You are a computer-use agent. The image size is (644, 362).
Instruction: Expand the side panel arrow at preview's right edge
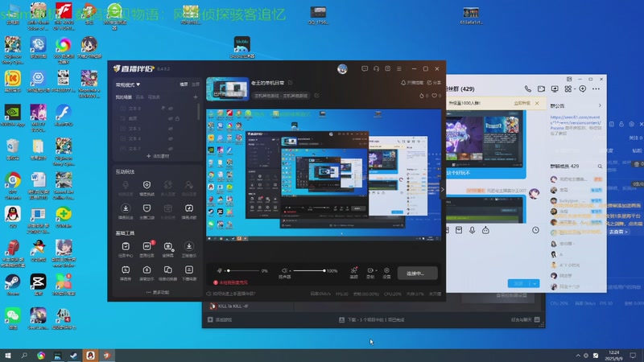pos(442,189)
